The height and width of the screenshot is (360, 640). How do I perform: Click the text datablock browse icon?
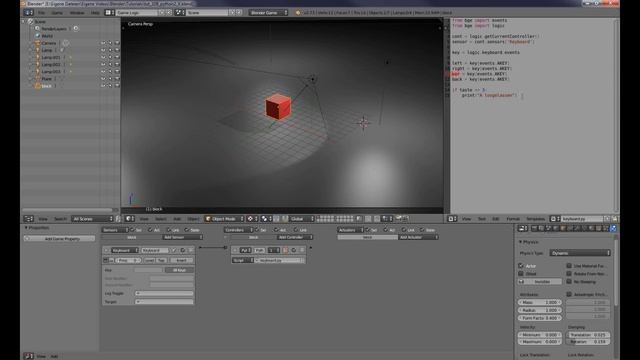tap(555, 219)
